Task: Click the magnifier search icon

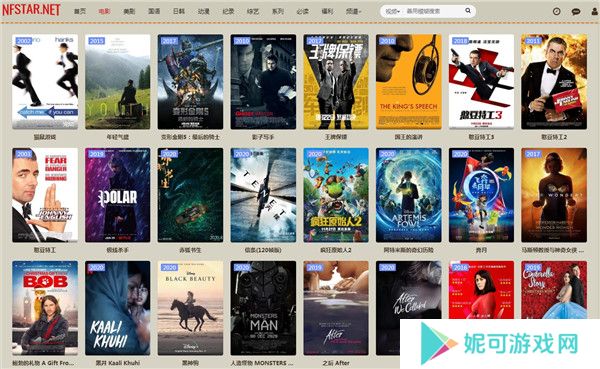Action: (468, 11)
